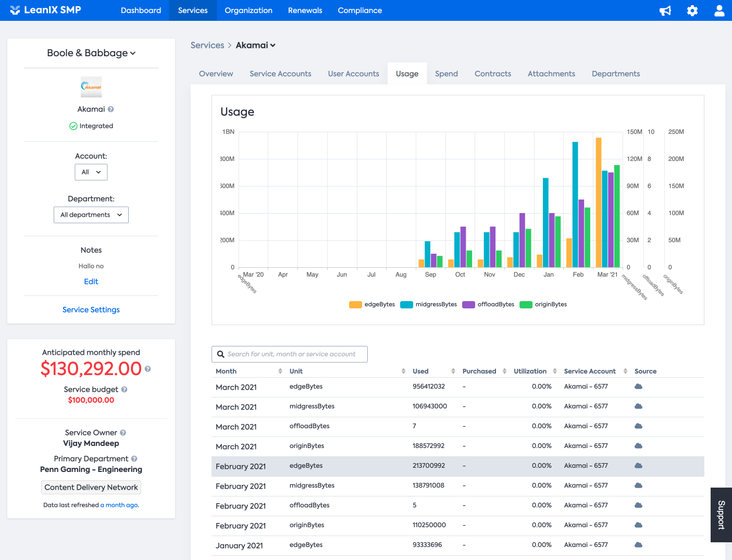Toggle edgeBytes series in chart legend
Image resolution: width=732 pixels, height=560 pixels.
pos(372,305)
